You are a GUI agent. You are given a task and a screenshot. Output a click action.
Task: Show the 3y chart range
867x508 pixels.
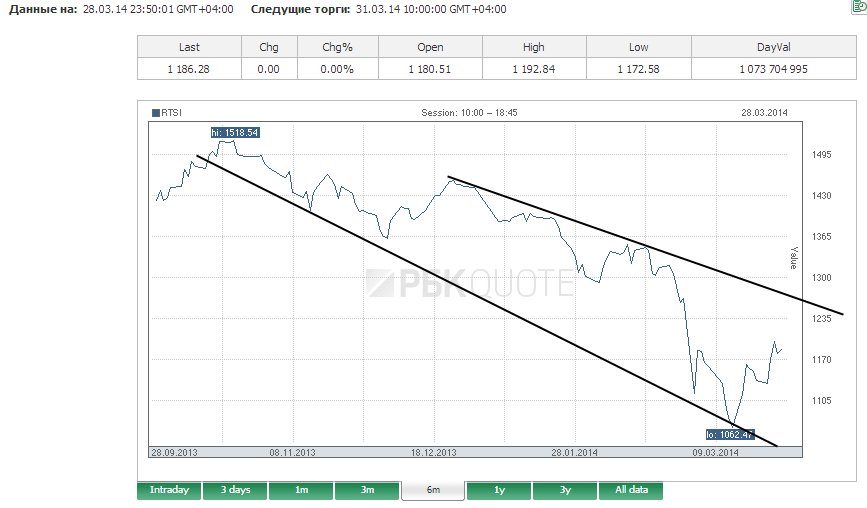click(565, 490)
